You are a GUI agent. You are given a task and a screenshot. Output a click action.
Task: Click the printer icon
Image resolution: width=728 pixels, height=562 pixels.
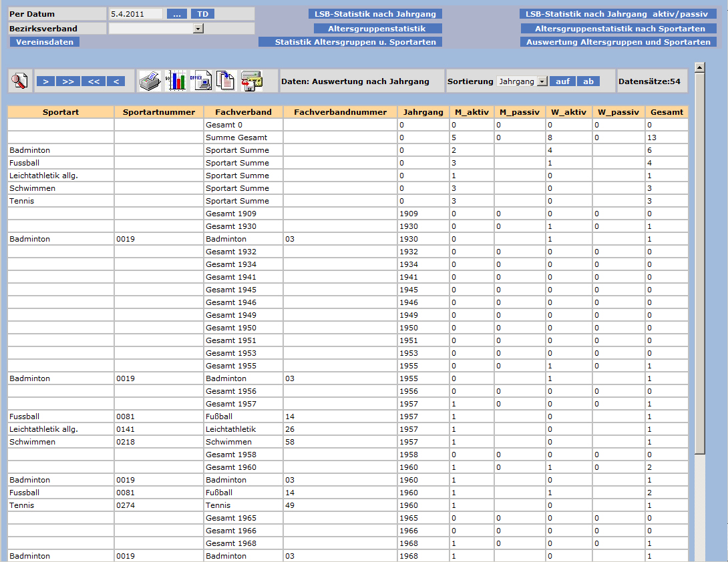coord(150,81)
